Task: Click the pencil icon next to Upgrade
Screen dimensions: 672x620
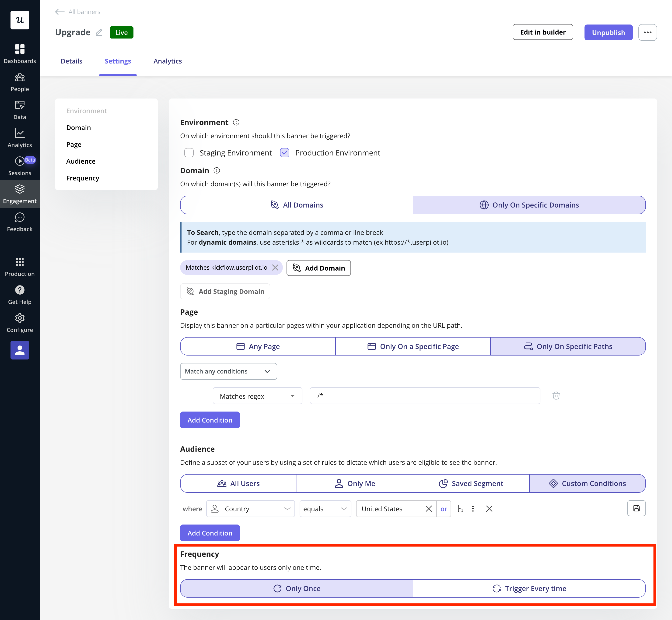Action: 99,32
